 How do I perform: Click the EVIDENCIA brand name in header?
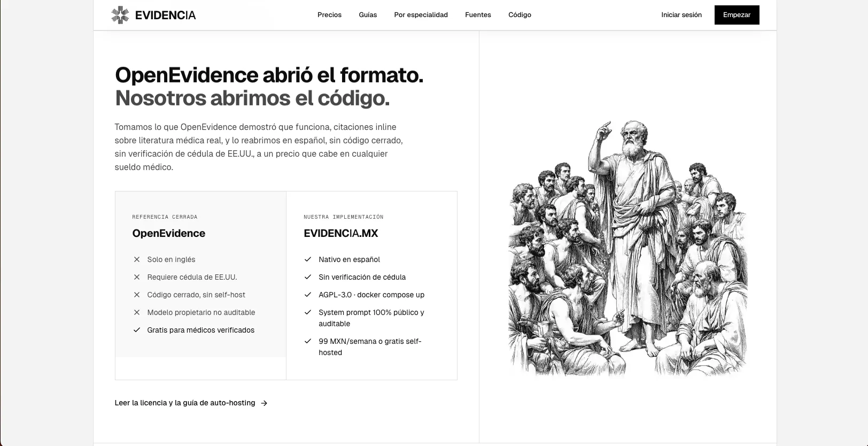pos(165,16)
